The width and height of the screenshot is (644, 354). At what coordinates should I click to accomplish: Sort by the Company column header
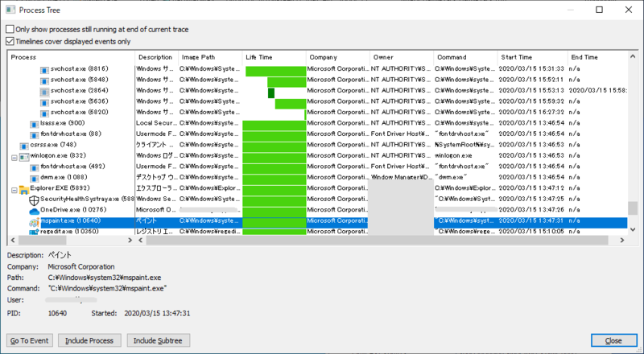coord(338,57)
